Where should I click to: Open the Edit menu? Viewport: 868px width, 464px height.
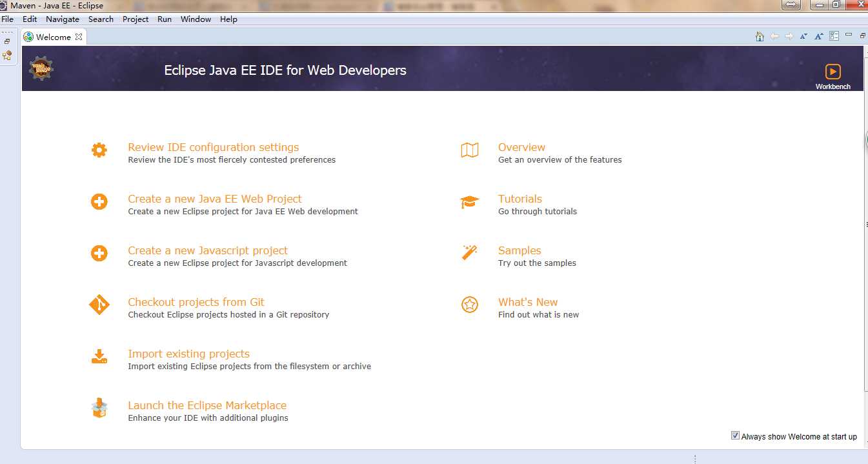tap(30, 19)
